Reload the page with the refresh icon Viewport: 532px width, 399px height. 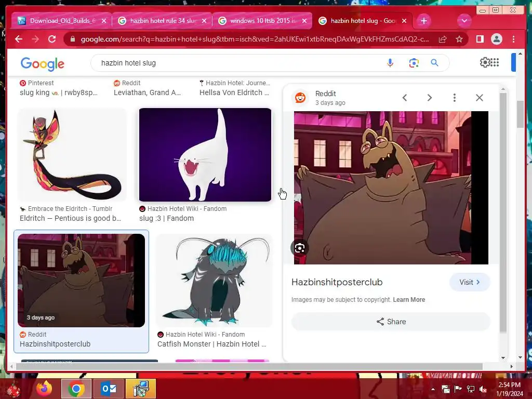[x=52, y=39]
